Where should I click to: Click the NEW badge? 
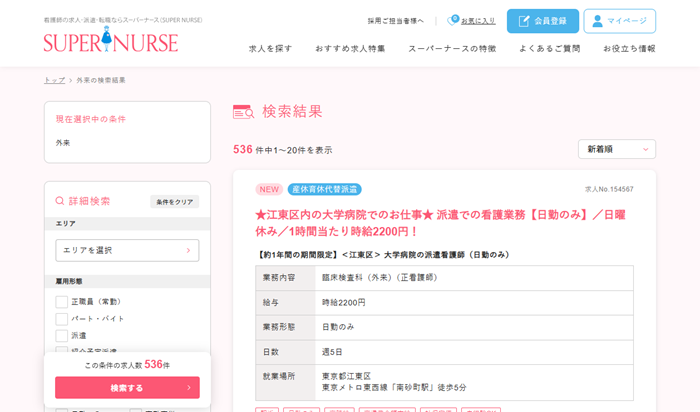click(x=269, y=189)
